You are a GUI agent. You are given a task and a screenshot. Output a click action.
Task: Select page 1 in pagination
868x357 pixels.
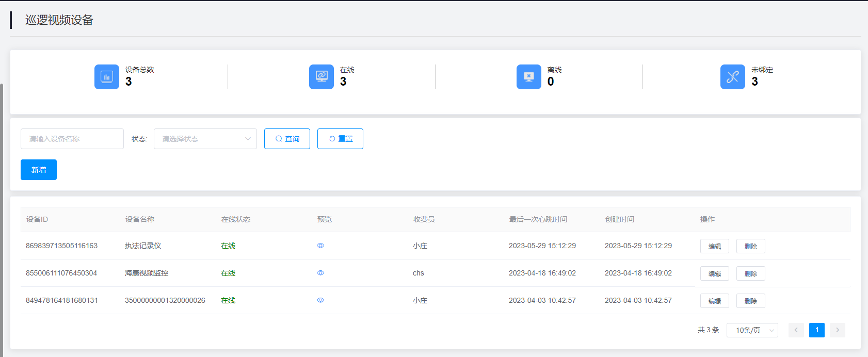pyautogui.click(x=816, y=330)
